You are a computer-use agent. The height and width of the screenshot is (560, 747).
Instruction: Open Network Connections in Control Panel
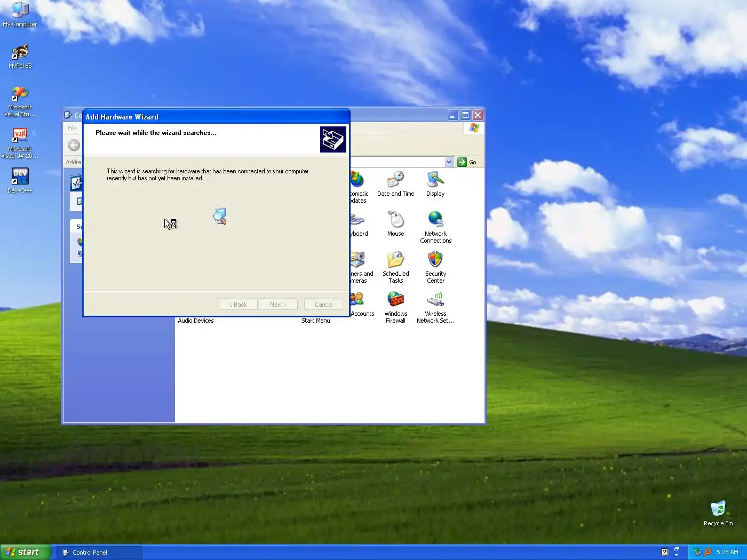(435, 227)
